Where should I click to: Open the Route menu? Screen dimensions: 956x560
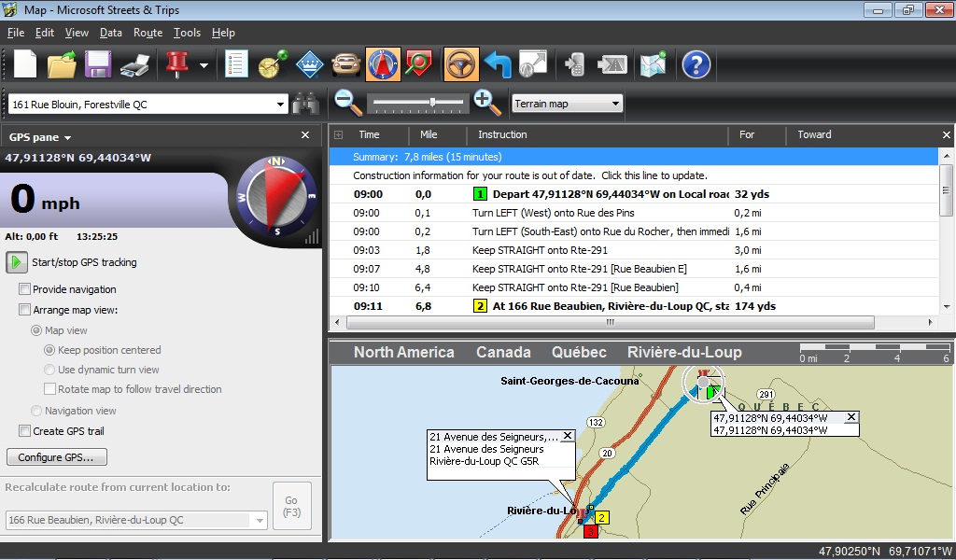coord(148,33)
